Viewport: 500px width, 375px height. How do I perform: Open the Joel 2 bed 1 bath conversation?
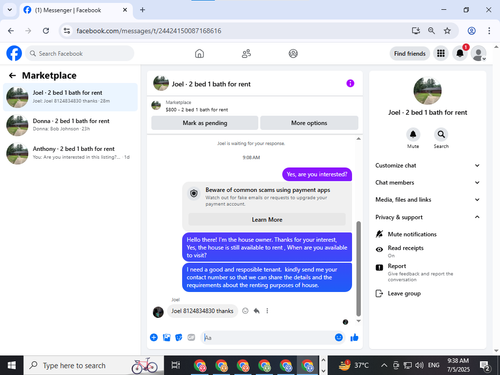[70, 97]
